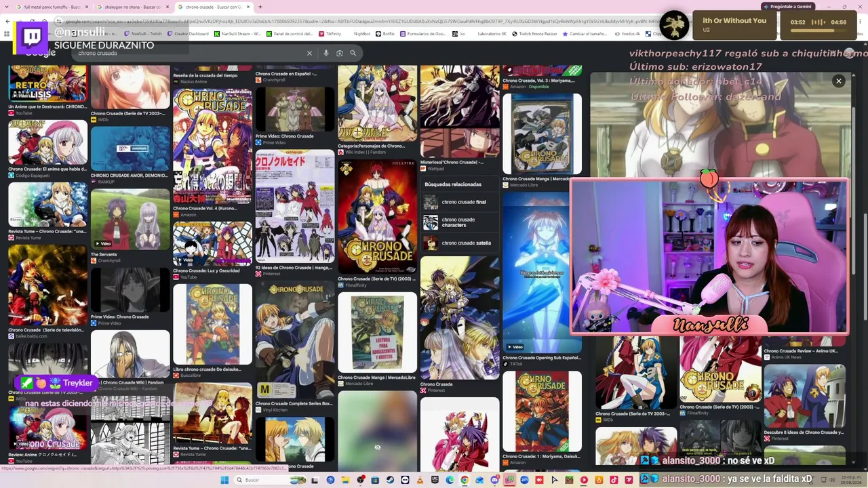The height and width of the screenshot is (488, 868).
Task: Open Revista Yume Chrono Crusade result
Action: click(x=48, y=205)
